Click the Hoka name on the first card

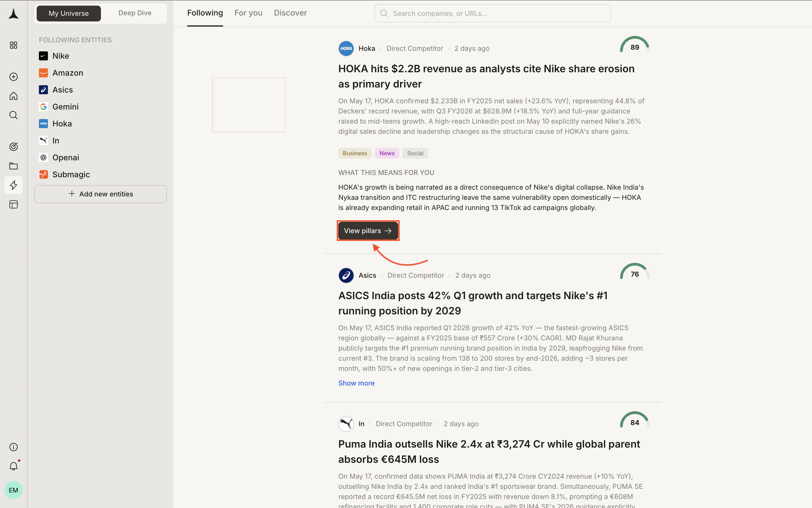point(367,48)
